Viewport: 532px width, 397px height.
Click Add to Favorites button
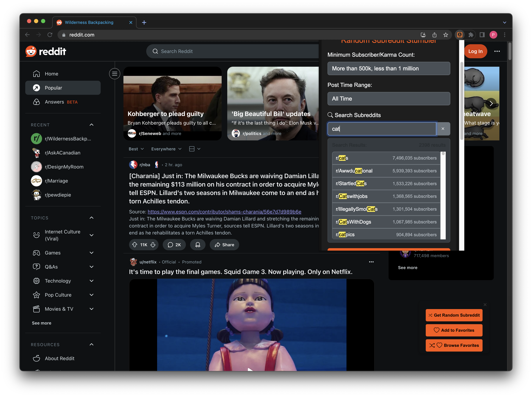pyautogui.click(x=454, y=330)
